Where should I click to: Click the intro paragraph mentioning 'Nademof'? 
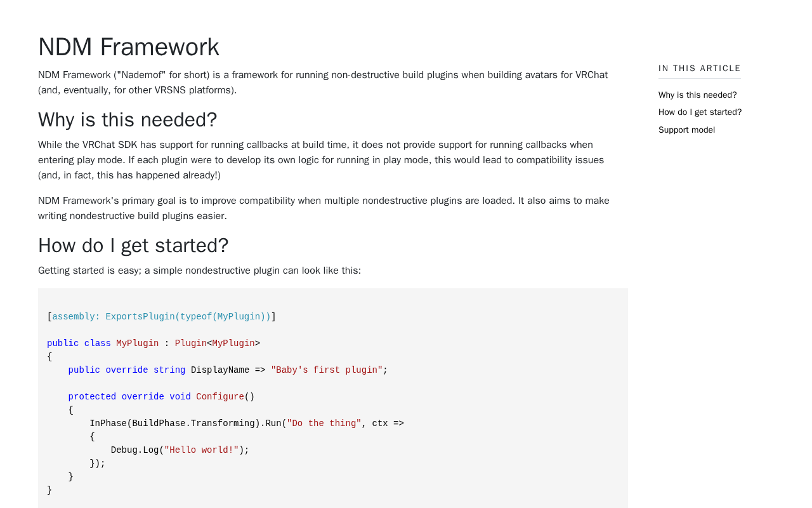[323, 83]
